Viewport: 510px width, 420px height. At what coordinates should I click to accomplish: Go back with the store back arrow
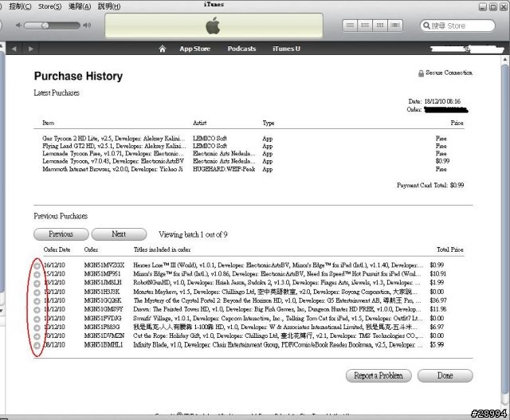(14, 49)
